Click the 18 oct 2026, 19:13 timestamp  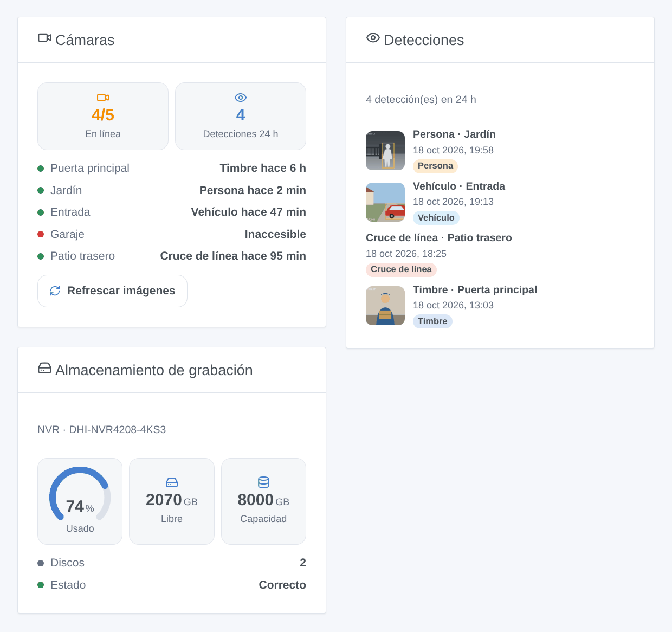[453, 202]
